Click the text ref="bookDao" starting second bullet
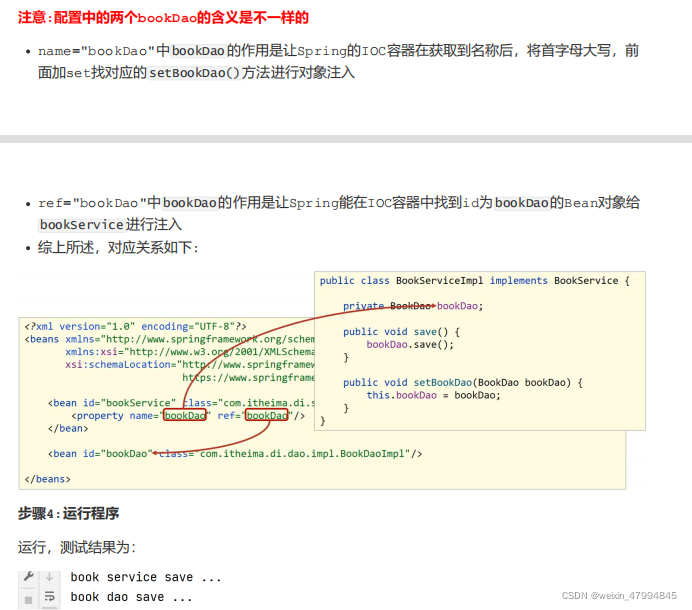 coord(92,203)
